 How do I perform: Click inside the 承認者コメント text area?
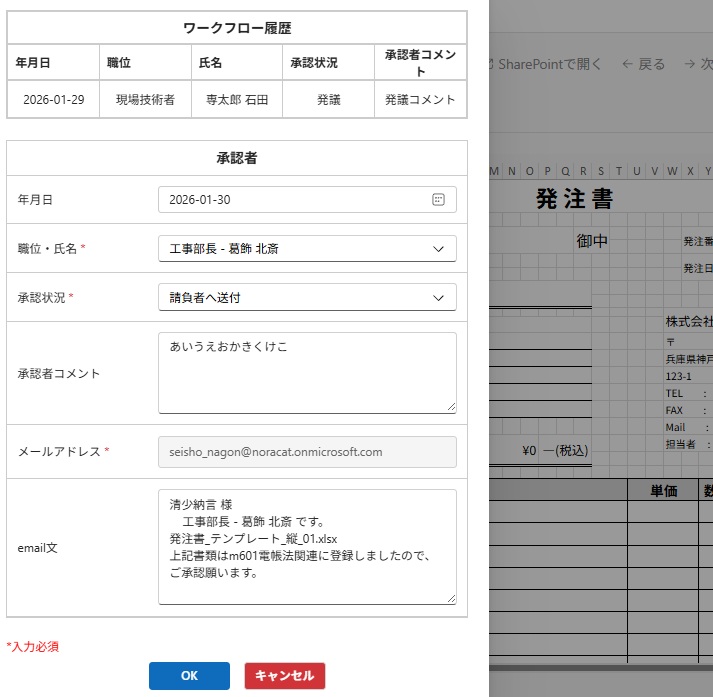pyautogui.click(x=306, y=372)
